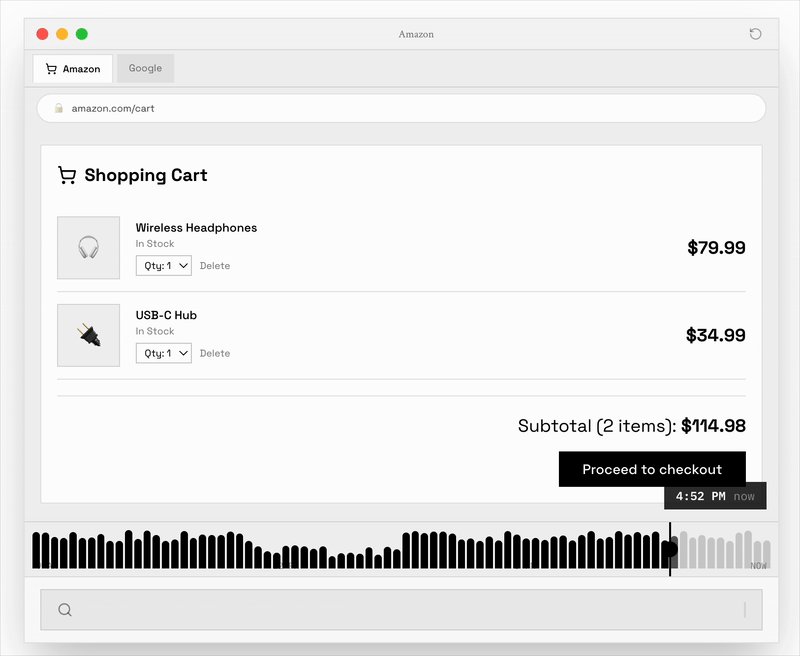This screenshot has width=800, height=656.
Task: Click the 4:52 PM timestamp badge
Action: click(700, 495)
